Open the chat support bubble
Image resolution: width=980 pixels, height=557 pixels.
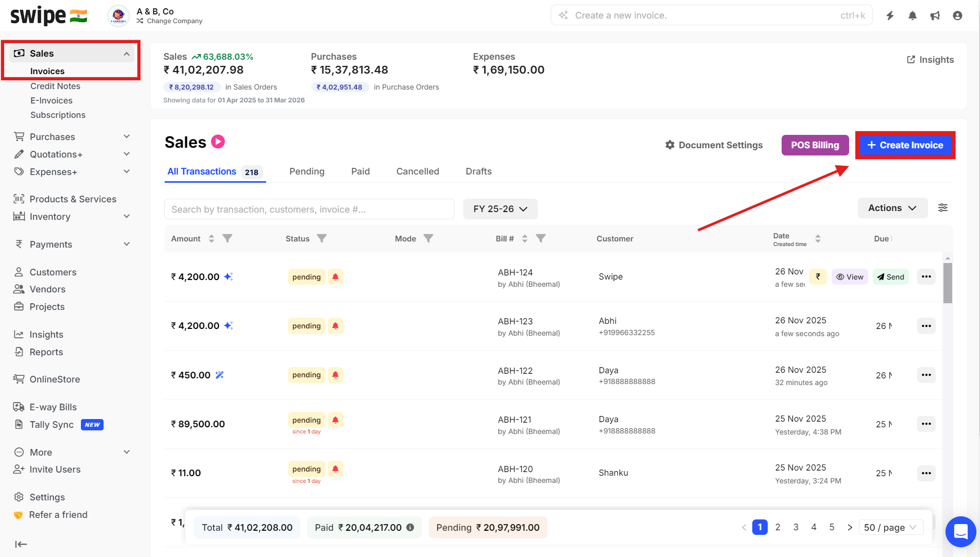pos(960,531)
